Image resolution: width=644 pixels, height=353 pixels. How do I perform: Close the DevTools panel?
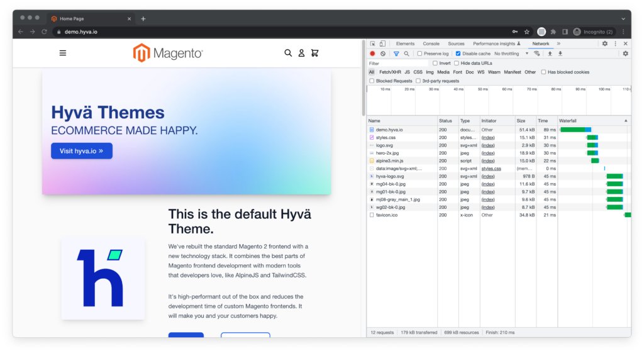(626, 43)
